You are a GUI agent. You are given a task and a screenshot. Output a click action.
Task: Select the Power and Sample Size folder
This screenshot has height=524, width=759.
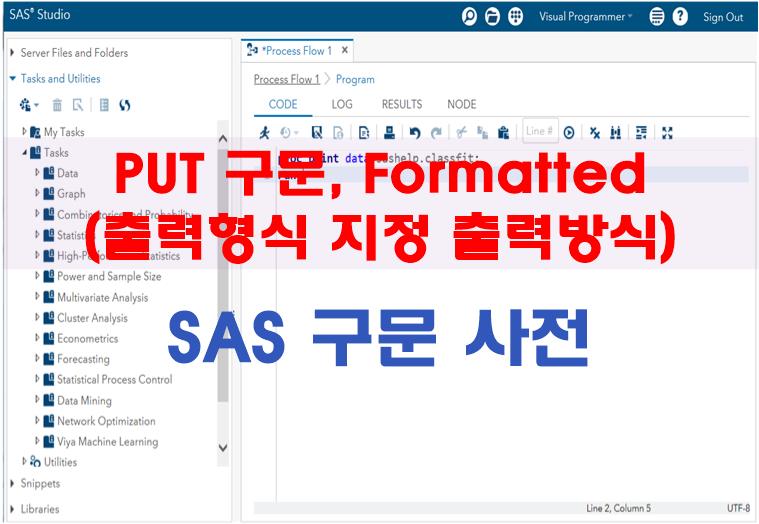(x=109, y=276)
